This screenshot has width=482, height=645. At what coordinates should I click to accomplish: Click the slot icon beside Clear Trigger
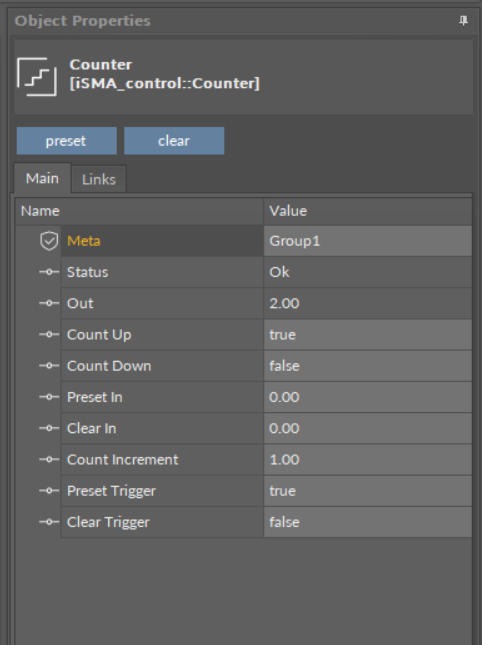pyautogui.click(x=49, y=522)
